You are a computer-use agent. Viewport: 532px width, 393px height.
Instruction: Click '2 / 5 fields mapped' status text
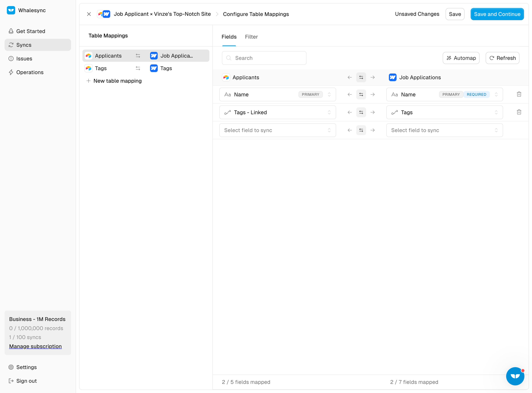pyautogui.click(x=246, y=382)
